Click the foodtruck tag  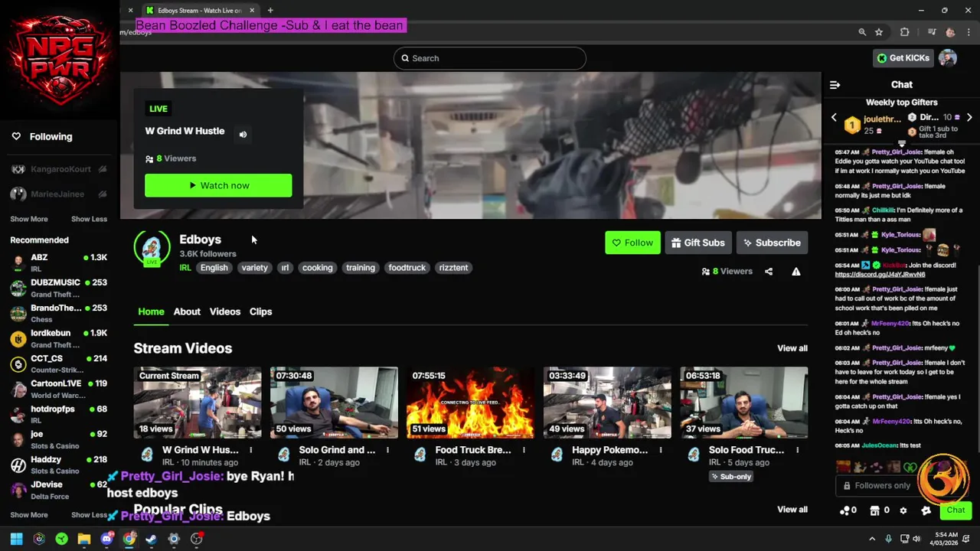click(407, 268)
